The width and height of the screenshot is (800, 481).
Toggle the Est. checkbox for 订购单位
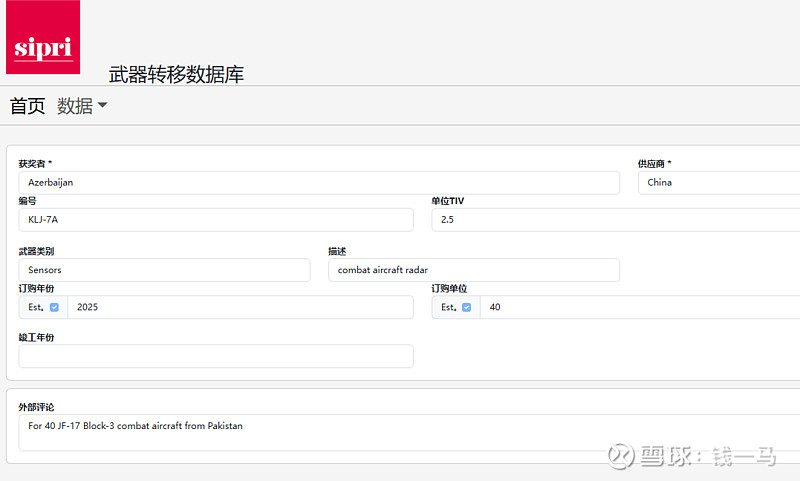(466, 307)
